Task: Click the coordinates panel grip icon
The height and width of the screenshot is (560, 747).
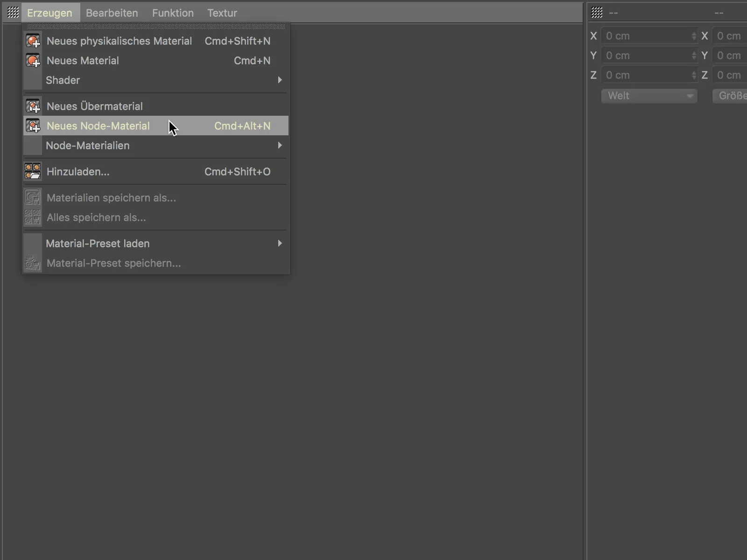Action: (597, 13)
